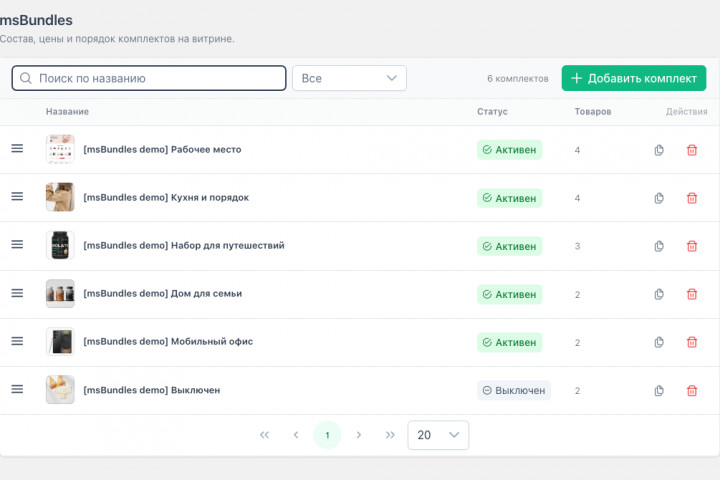The width and height of the screenshot is (720, 480).
Task: Click drag handle of Рабочее место row
Action: click(17, 148)
